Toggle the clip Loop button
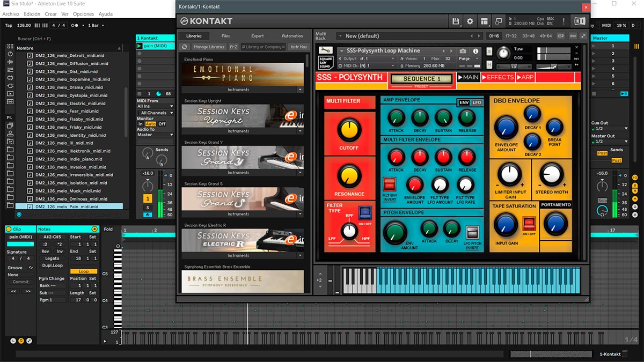The image size is (644, 362). [x=84, y=271]
